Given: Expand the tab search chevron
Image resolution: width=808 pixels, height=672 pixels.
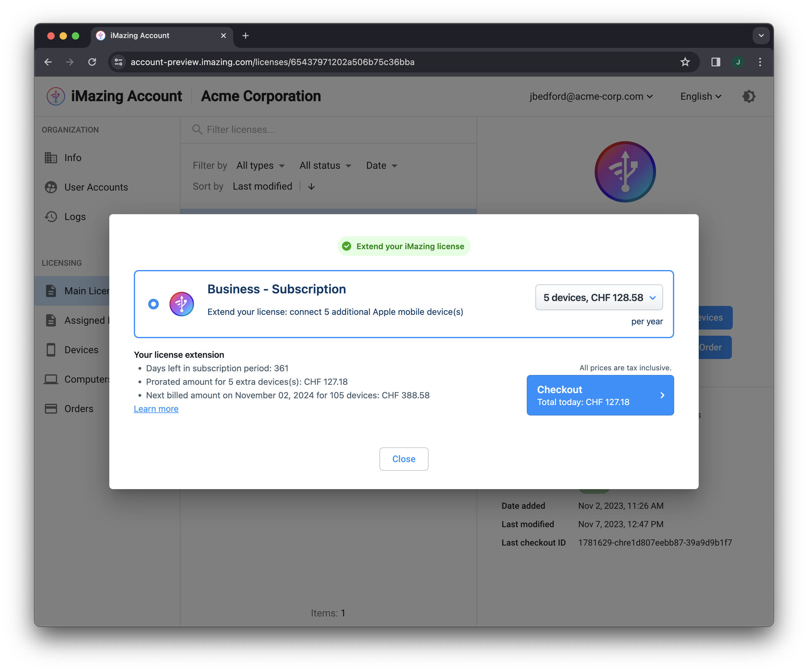Looking at the screenshot, I should pyautogui.click(x=761, y=35).
